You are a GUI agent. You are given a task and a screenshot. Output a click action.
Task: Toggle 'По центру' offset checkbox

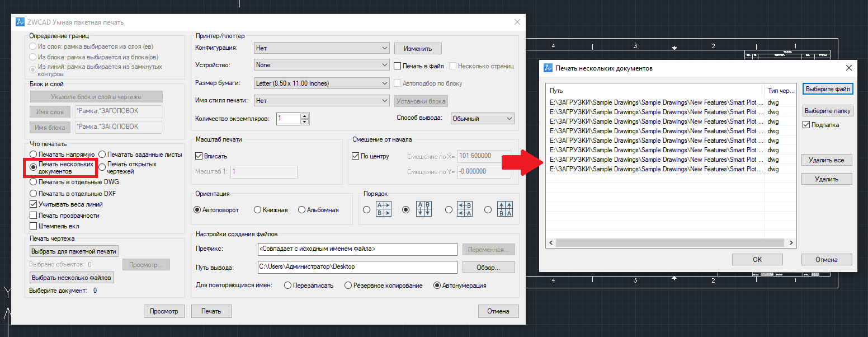pos(356,156)
